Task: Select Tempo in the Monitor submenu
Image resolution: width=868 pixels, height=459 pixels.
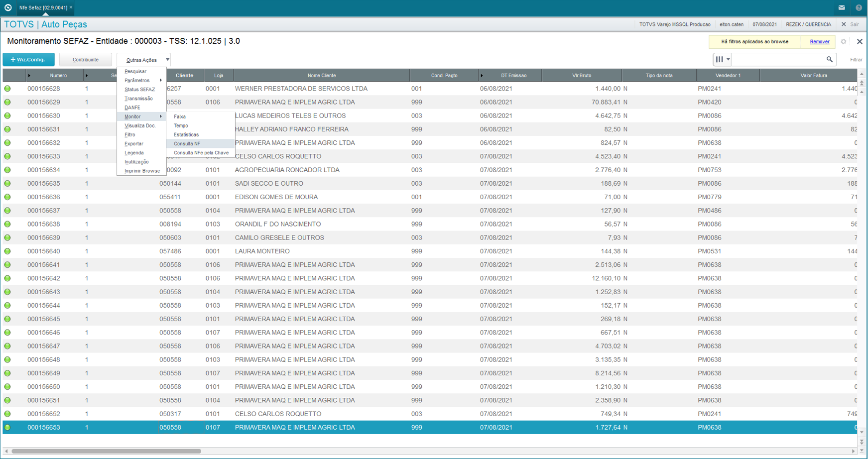Action: (201, 126)
